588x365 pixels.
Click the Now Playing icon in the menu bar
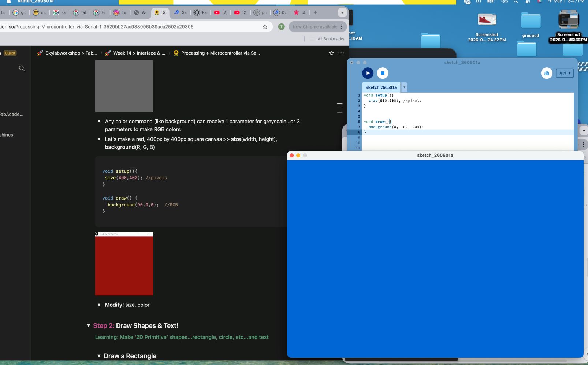coord(479,1)
